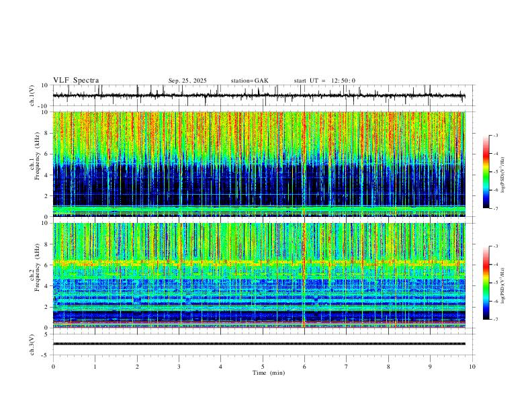Click the 'ch.2 Frequency (kHz)' axis label
The image size is (532, 411).
[x=34, y=267]
